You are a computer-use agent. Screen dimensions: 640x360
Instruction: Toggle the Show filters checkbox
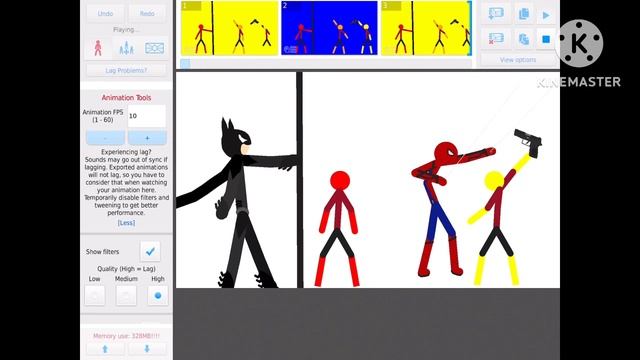coord(150,251)
